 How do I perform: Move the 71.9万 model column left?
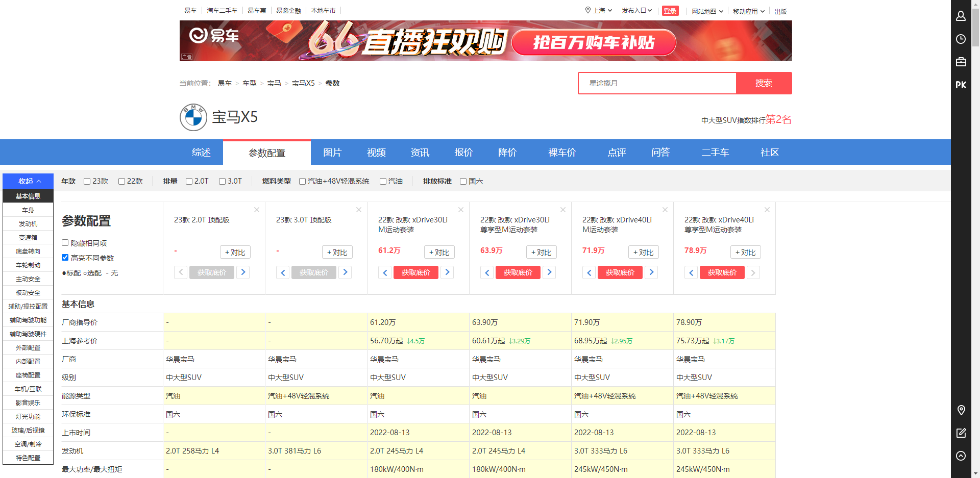pyautogui.click(x=589, y=272)
